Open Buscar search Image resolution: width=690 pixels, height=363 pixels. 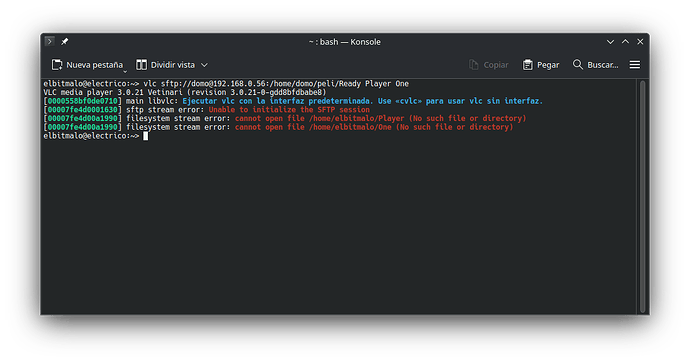pyautogui.click(x=595, y=65)
